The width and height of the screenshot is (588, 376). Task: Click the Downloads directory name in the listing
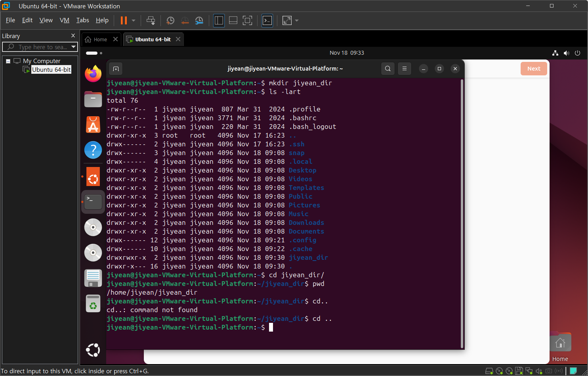click(x=306, y=223)
